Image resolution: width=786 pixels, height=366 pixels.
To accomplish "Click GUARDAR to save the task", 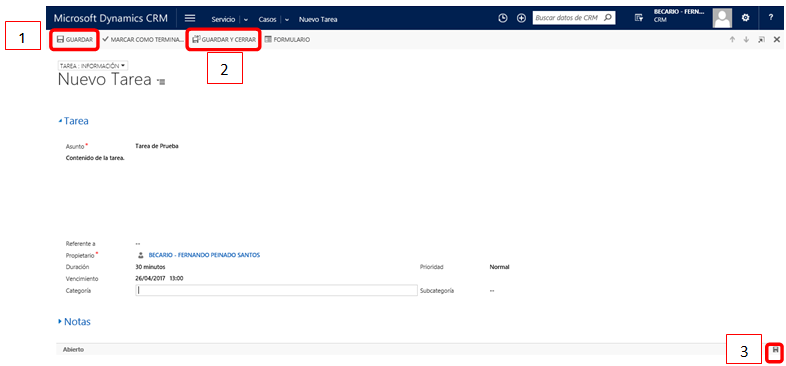I will 75,40.
